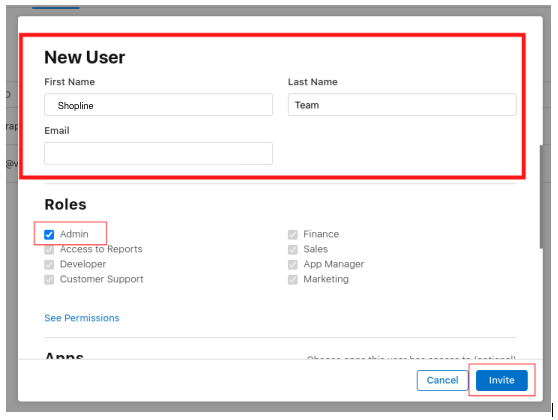Uncheck the Admin role checkbox
This screenshot has width=558, height=420.
coord(49,235)
